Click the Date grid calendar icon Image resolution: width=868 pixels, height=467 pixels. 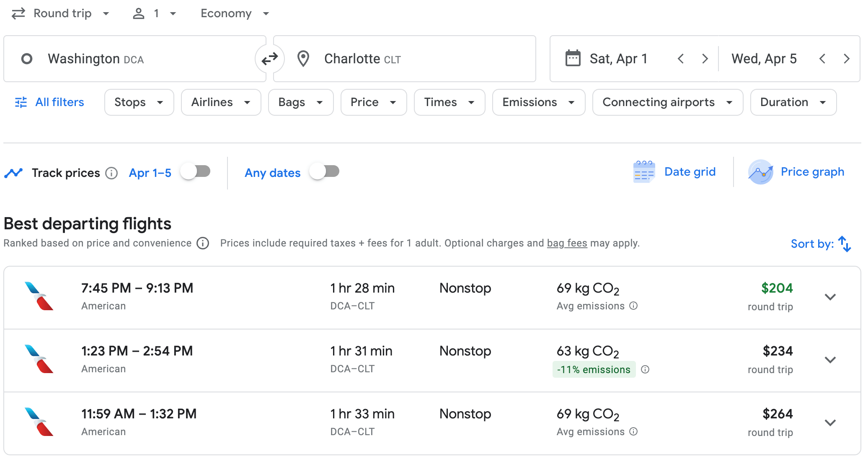click(644, 172)
